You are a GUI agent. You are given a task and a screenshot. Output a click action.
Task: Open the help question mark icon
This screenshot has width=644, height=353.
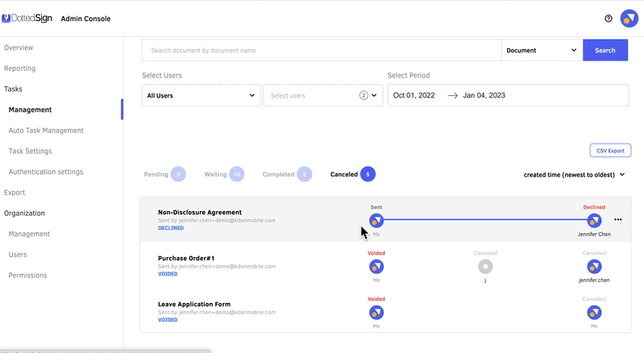click(x=609, y=19)
